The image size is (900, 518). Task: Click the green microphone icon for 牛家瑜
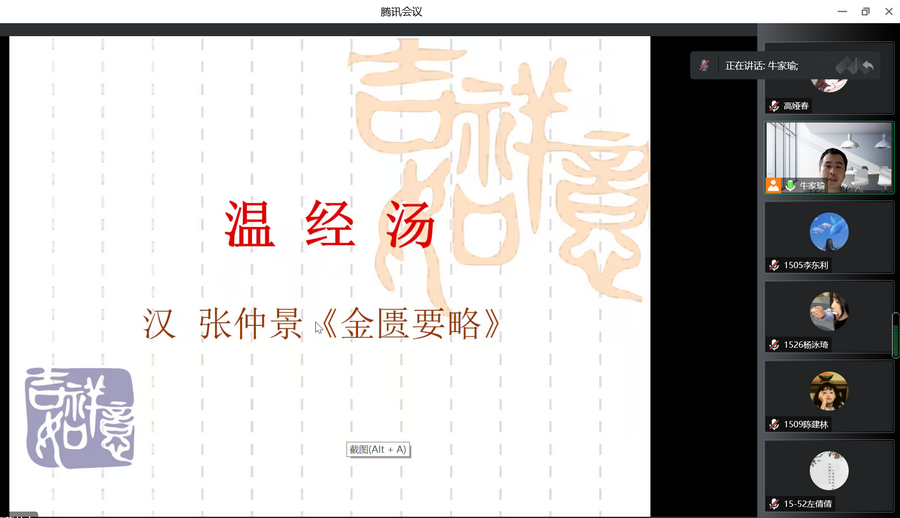[790, 185]
